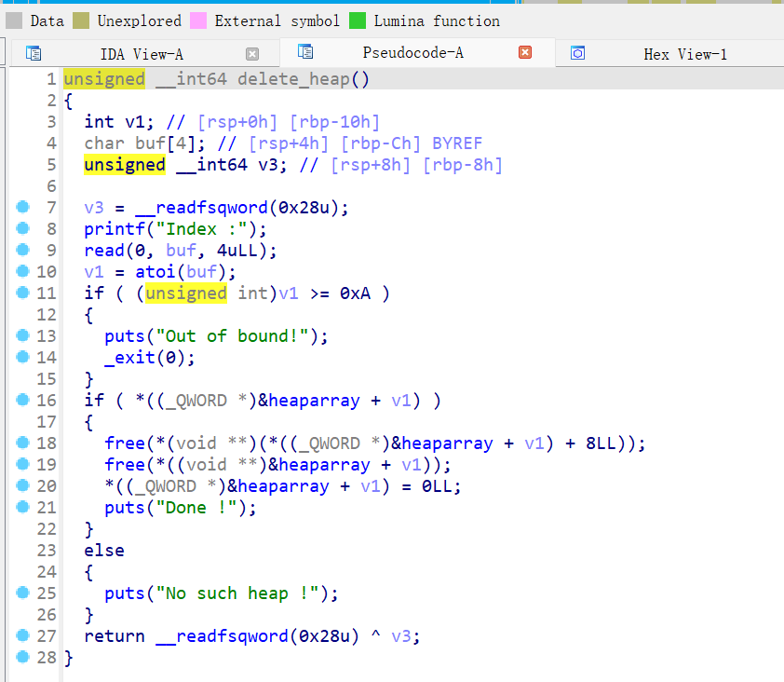The image size is (784, 682).
Task: Toggle breakpoint dot on line 18
Action: tap(23, 443)
